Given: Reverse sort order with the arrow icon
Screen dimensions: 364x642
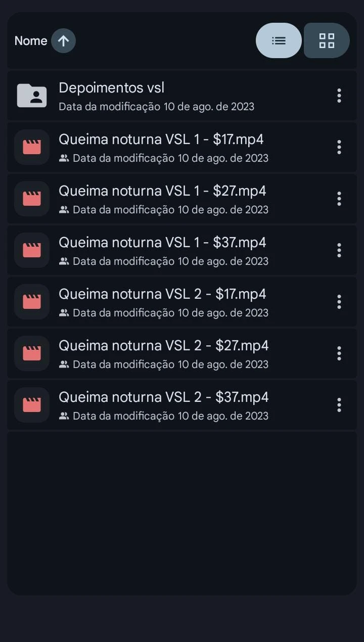Looking at the screenshot, I should click(63, 41).
